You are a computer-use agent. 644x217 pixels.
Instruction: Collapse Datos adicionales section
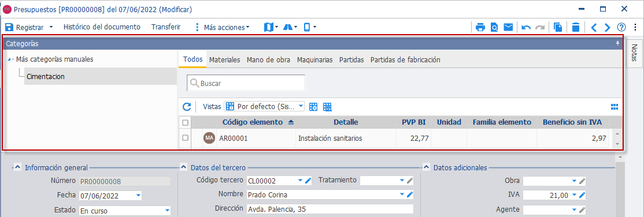pos(426,167)
